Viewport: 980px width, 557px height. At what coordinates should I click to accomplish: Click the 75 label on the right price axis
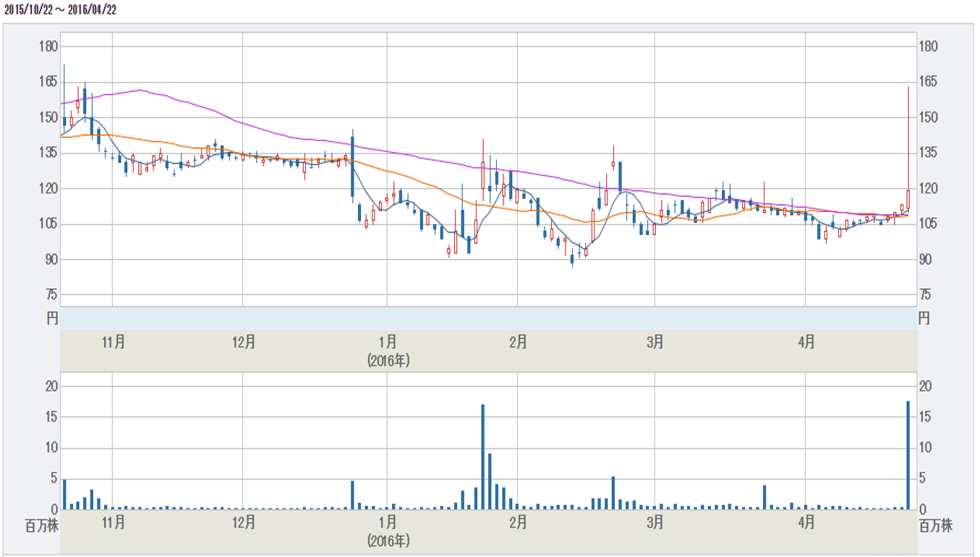point(925,295)
